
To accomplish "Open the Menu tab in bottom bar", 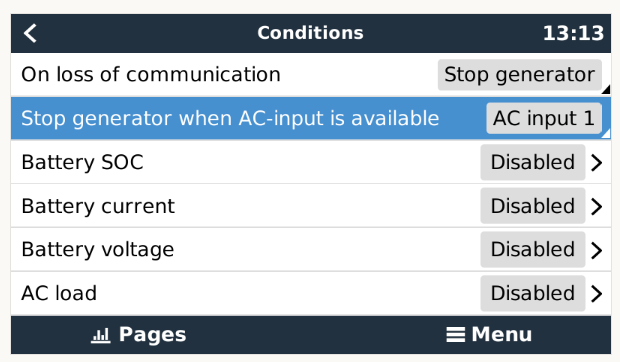I will click(x=489, y=335).
